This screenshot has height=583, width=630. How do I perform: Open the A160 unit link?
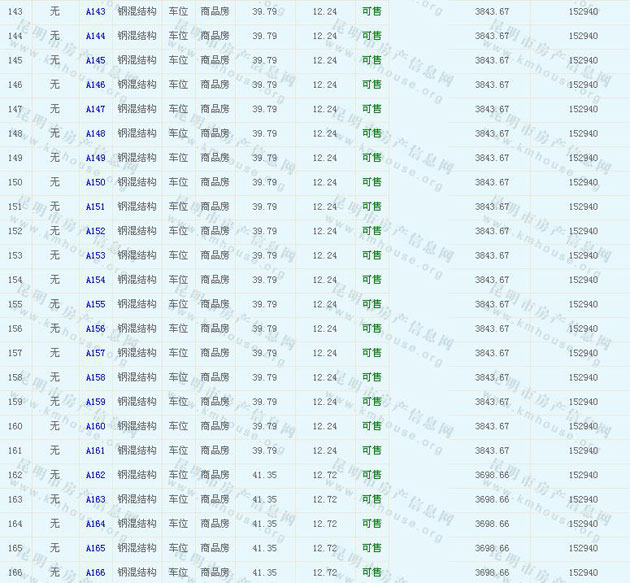pyautogui.click(x=95, y=427)
